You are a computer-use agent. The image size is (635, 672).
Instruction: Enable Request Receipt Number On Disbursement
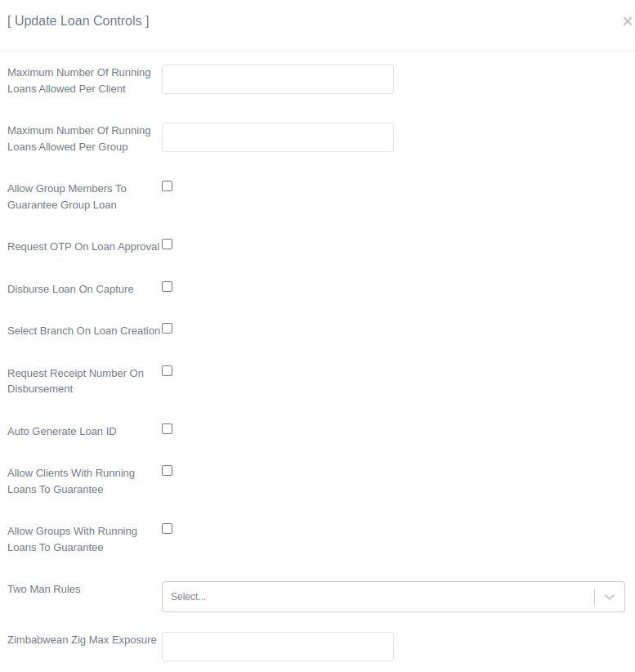[x=167, y=371]
